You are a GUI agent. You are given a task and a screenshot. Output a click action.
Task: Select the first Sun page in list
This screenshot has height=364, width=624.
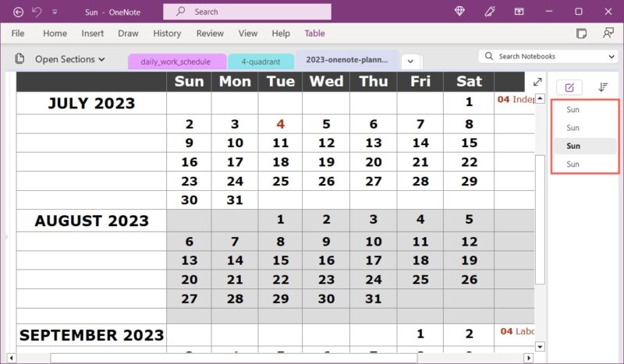[x=585, y=110]
